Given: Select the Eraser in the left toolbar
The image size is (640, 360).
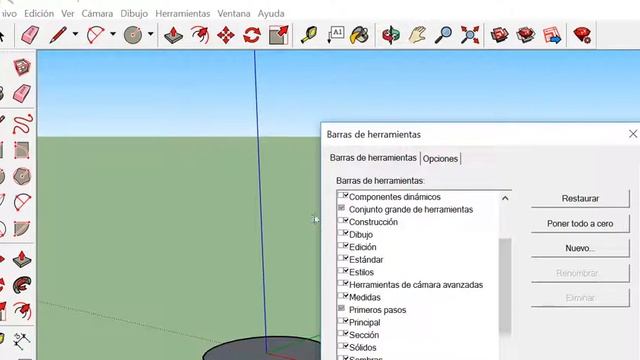Looking at the screenshot, I should click(x=22, y=93).
